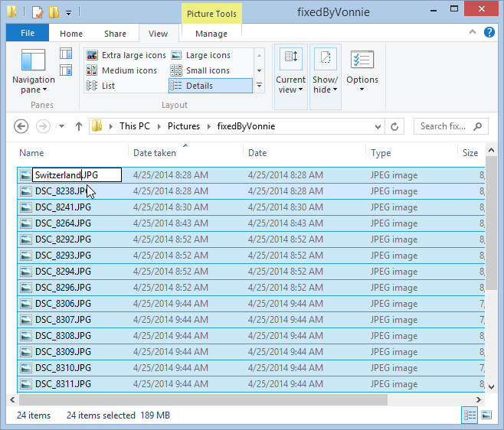504x430 pixels.
Task: Switch to the Home tab
Action: pos(71,34)
